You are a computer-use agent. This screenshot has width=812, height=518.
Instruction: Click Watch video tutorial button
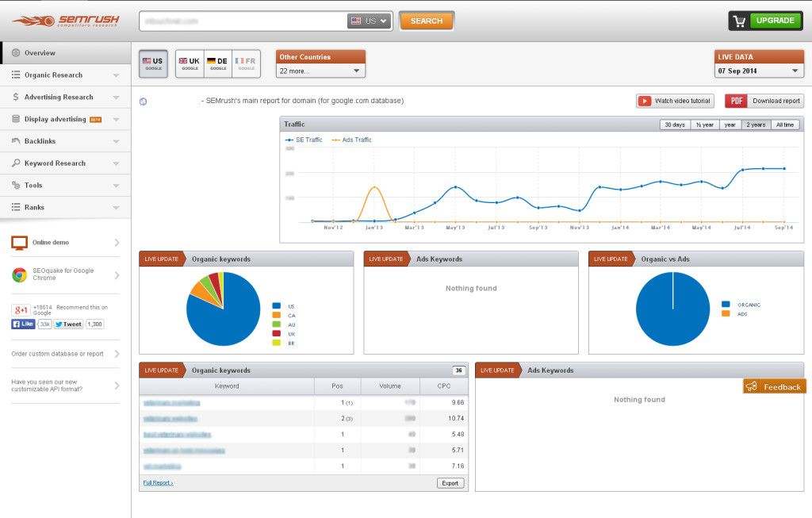tap(676, 101)
